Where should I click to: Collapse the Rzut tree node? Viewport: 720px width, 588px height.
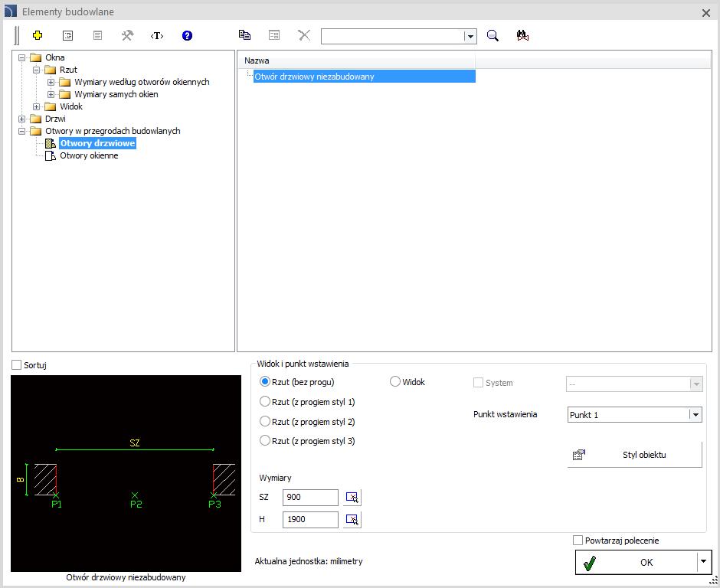coord(36,70)
